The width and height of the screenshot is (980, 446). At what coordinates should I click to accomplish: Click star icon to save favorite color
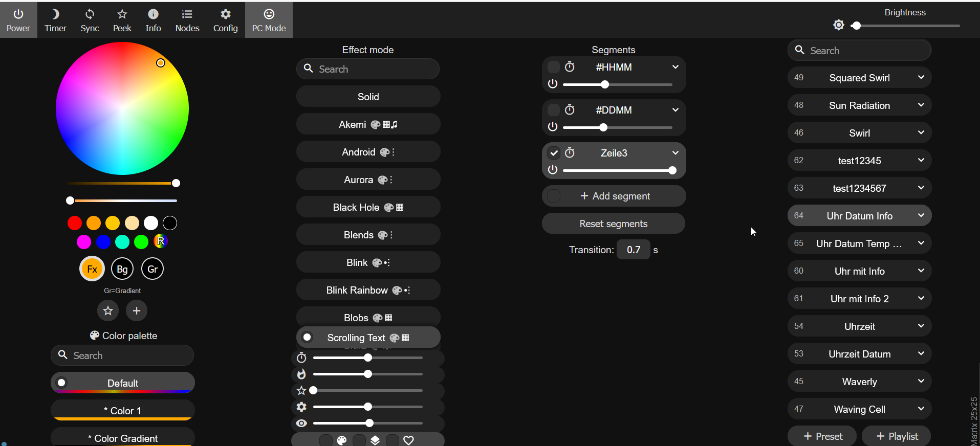pos(108,310)
